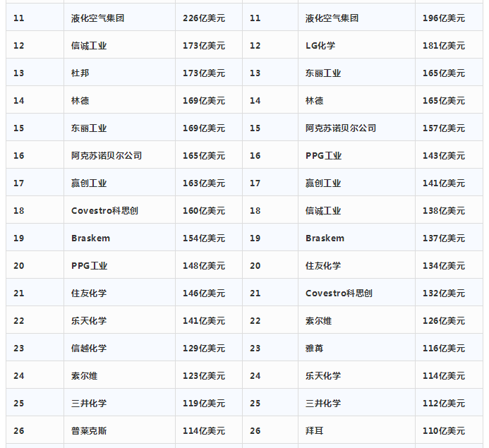Click 乐天化学 in the 141亿美元 row

89,321
